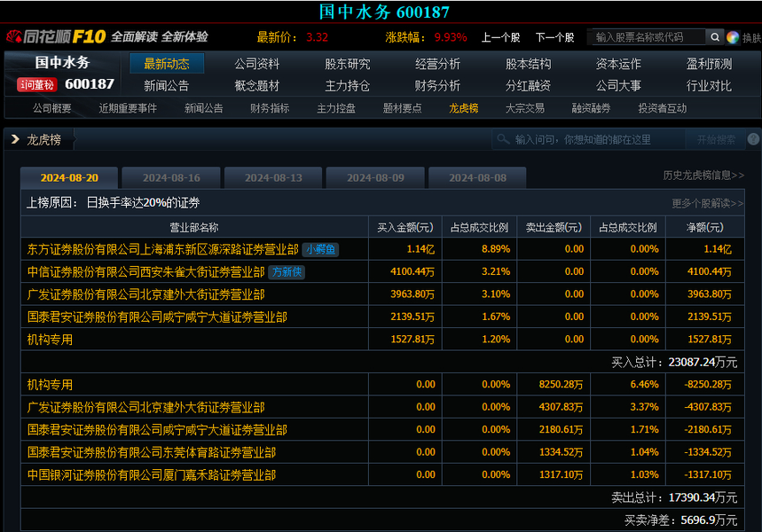Viewport: 762px width, 532px height.
Task: Switch to the 2024-08-16 date tab
Action: point(171,178)
